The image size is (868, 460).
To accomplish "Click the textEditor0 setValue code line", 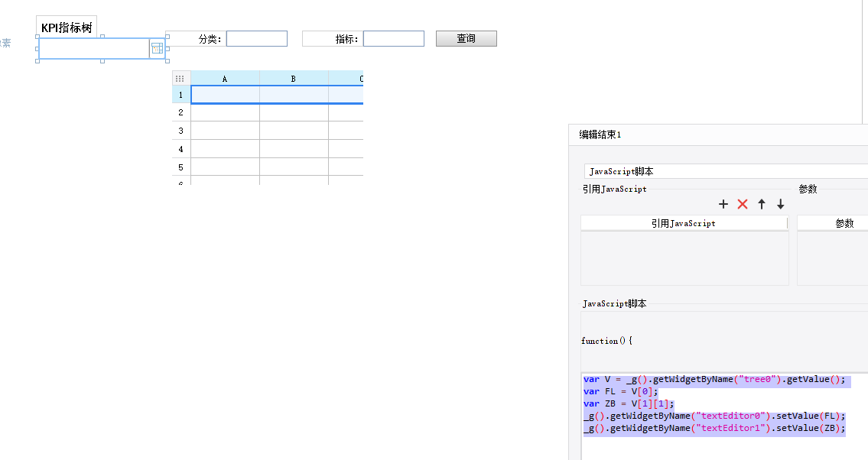I will [x=714, y=416].
